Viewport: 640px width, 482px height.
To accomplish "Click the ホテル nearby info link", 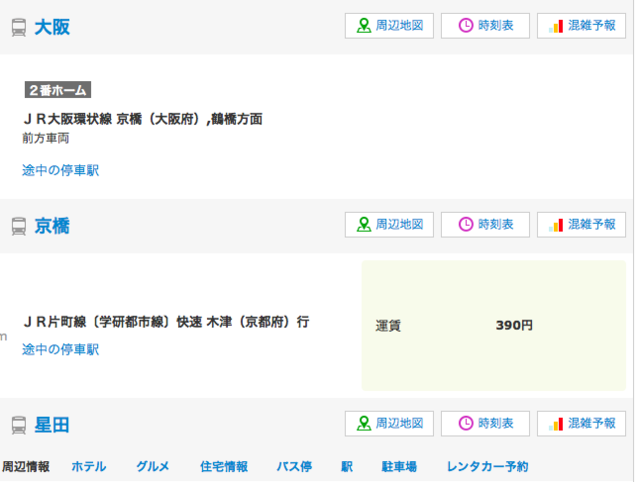I will [89, 466].
